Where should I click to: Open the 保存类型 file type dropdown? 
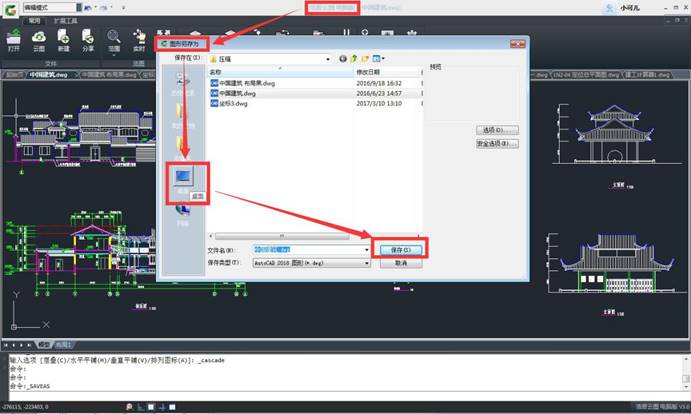[365, 263]
